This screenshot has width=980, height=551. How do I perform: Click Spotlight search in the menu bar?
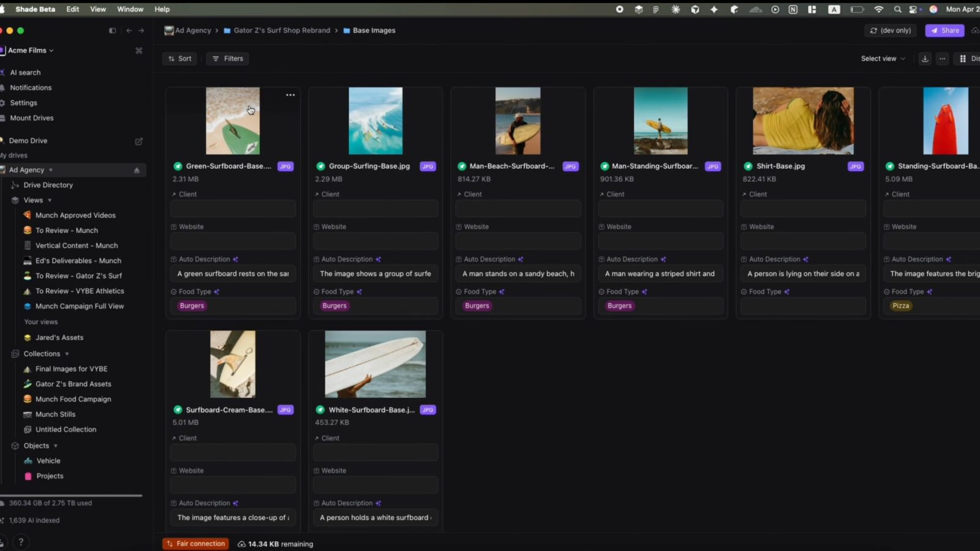pyautogui.click(x=897, y=9)
